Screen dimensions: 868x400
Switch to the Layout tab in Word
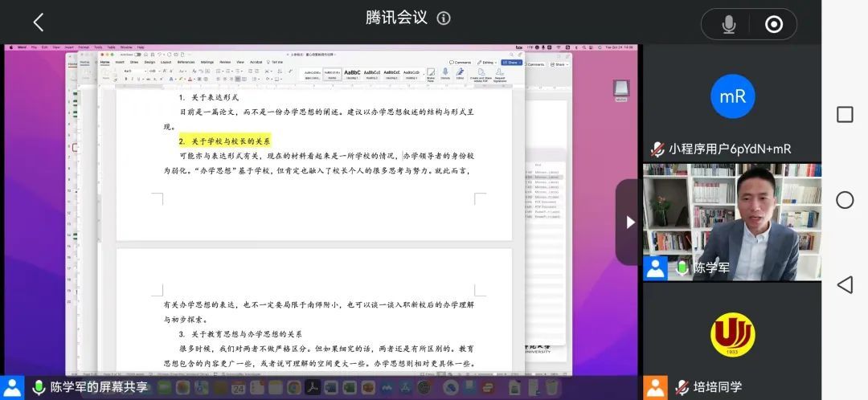tap(166, 62)
